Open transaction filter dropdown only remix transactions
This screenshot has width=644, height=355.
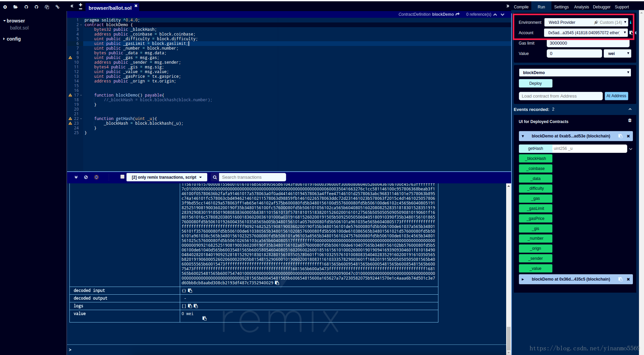(167, 177)
